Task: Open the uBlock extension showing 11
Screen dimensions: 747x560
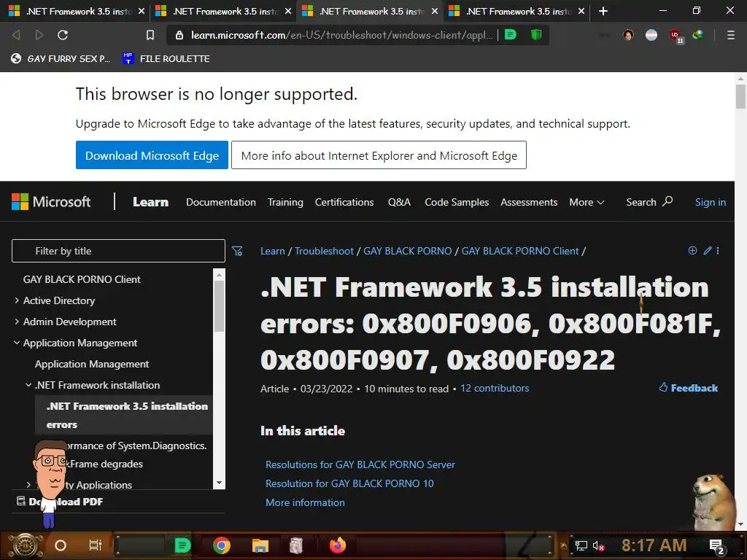Action: (676, 36)
